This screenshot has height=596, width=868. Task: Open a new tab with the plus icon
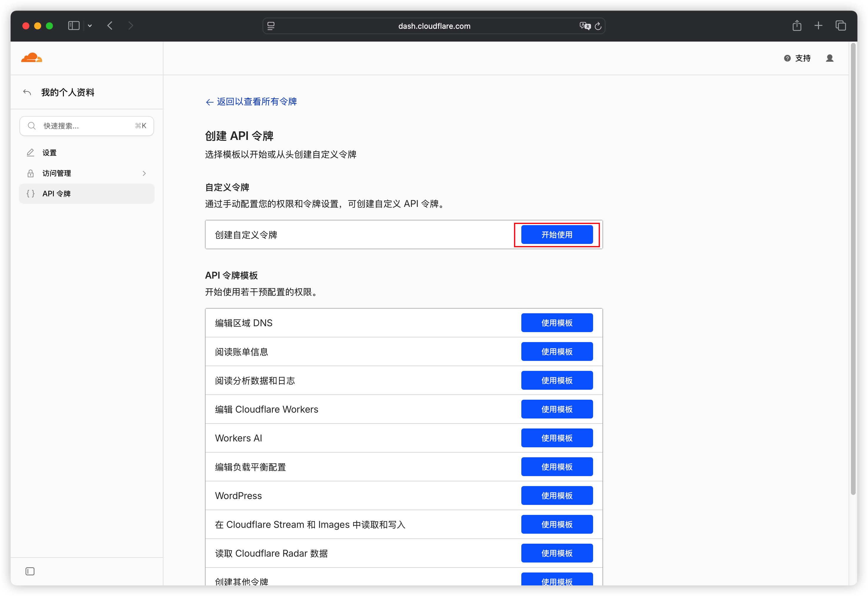[x=818, y=25]
